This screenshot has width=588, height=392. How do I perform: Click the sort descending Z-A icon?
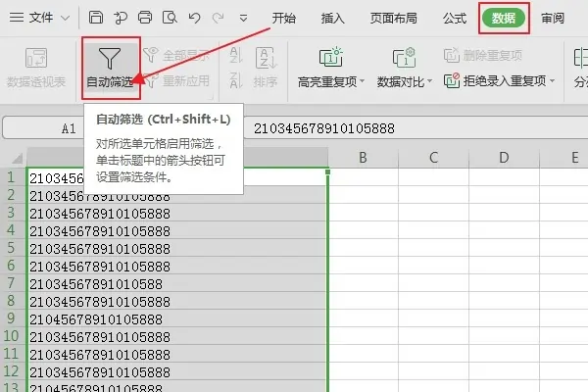(x=235, y=80)
